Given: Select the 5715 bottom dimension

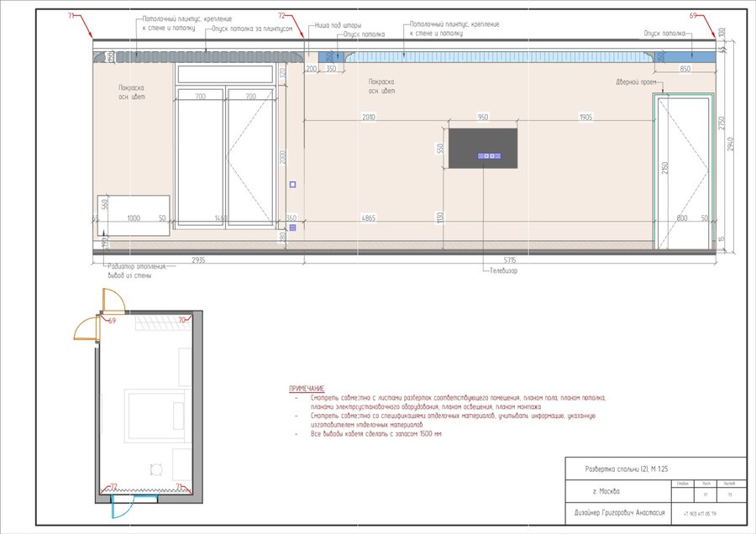Looking at the screenshot, I should pos(510,260).
